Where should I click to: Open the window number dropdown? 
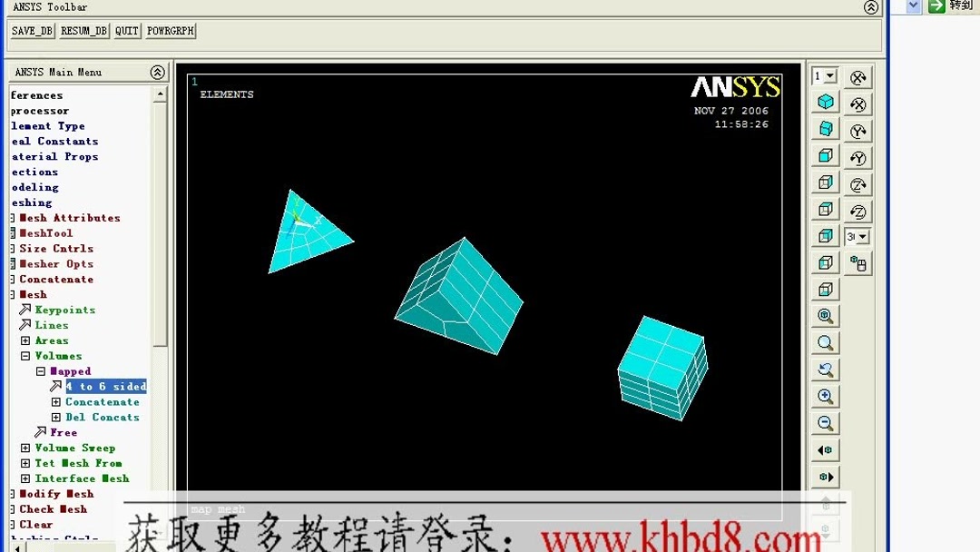pos(823,76)
